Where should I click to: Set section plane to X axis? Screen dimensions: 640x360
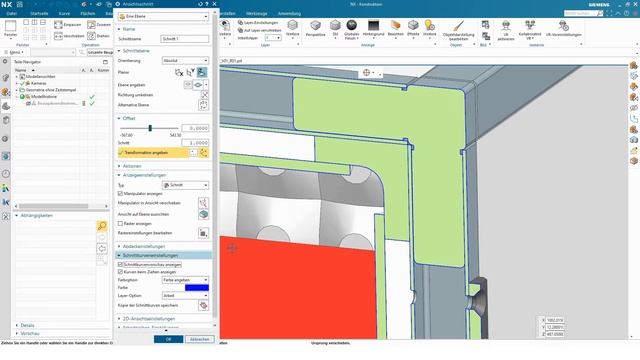point(179,73)
